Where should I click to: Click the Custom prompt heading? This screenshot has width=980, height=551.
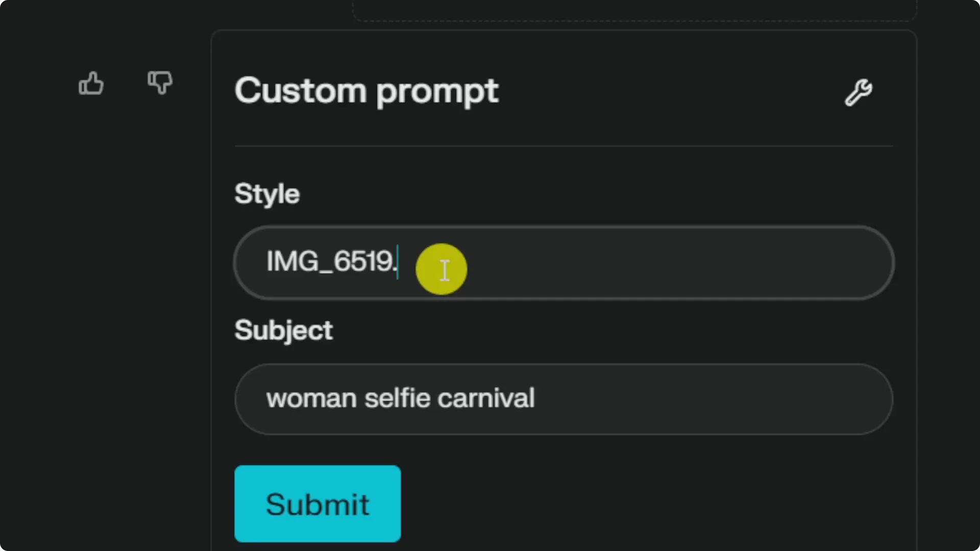366,92
